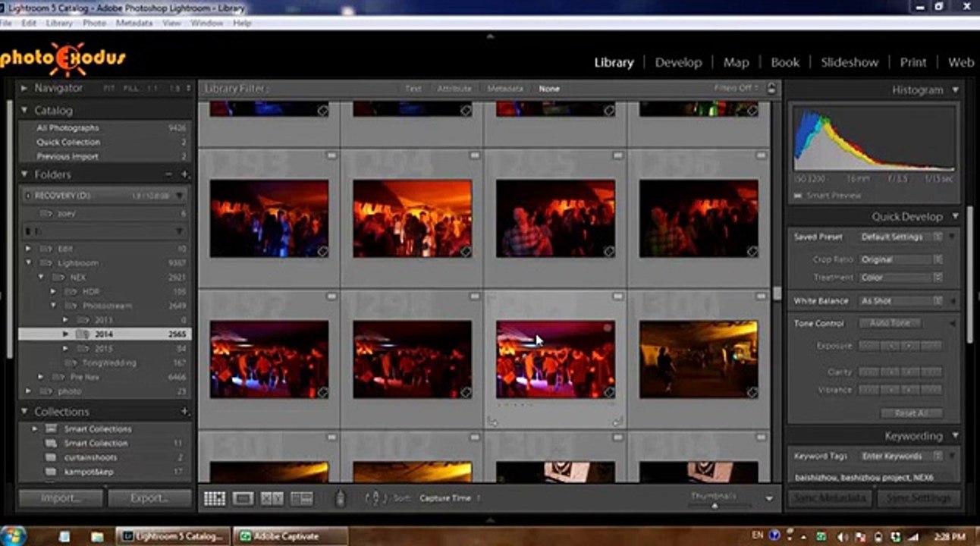Click the filter lock icon
Screen dimensions: 980x546
(771, 89)
